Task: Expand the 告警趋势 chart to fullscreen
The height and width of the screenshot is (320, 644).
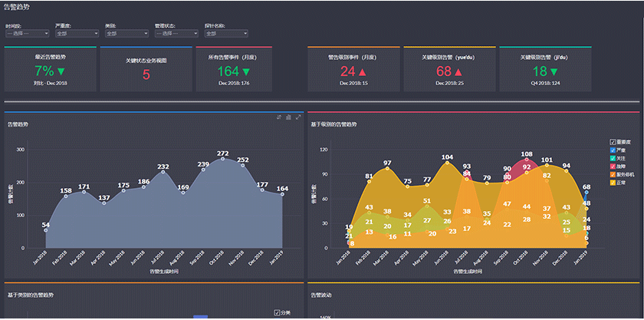Action: (297, 117)
